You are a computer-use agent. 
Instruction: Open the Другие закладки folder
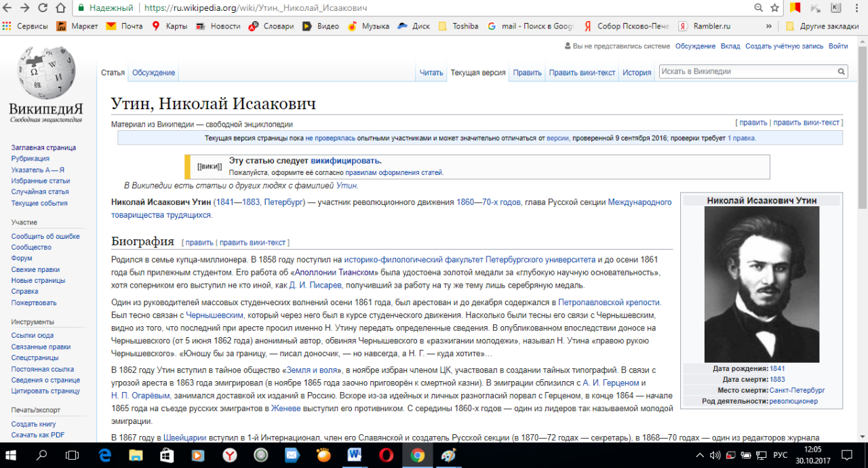pyautogui.click(x=822, y=26)
